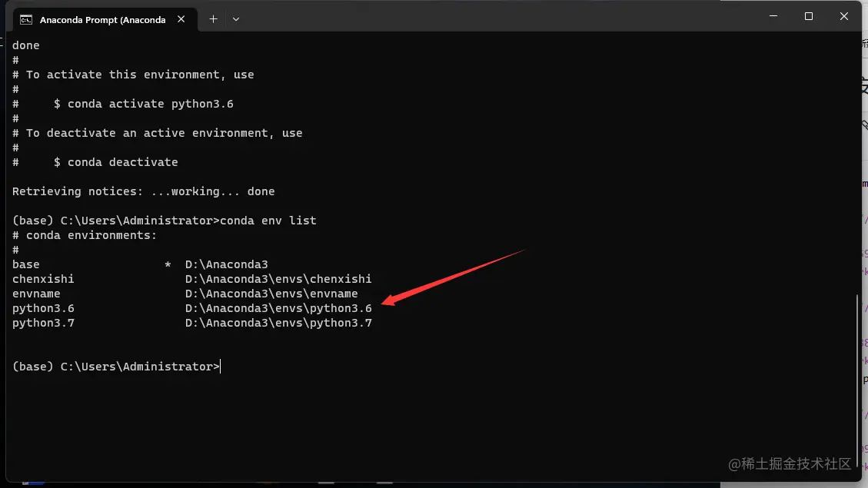The image size is (868, 488).
Task: Click '# To activate this environment, use'
Action: click(x=133, y=75)
